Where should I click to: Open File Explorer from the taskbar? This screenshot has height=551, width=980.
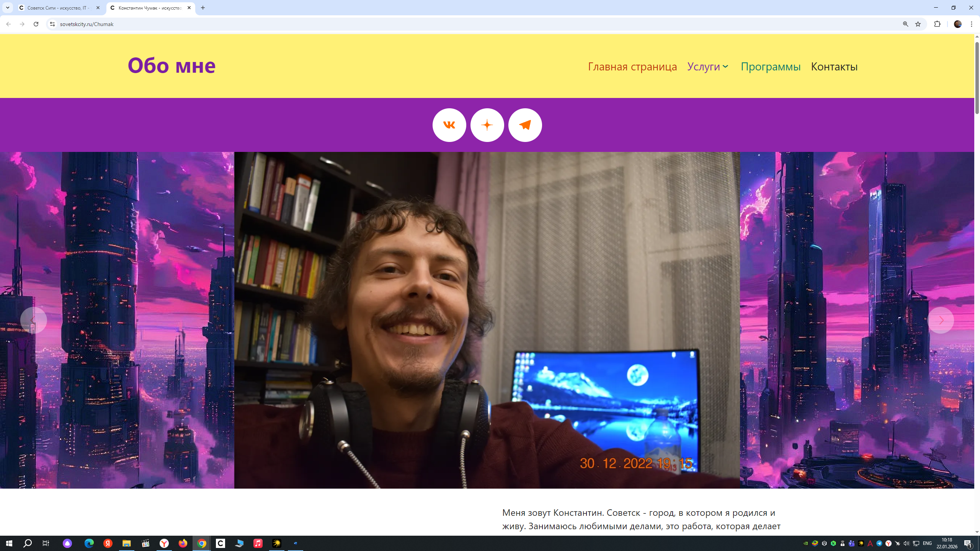pyautogui.click(x=126, y=543)
